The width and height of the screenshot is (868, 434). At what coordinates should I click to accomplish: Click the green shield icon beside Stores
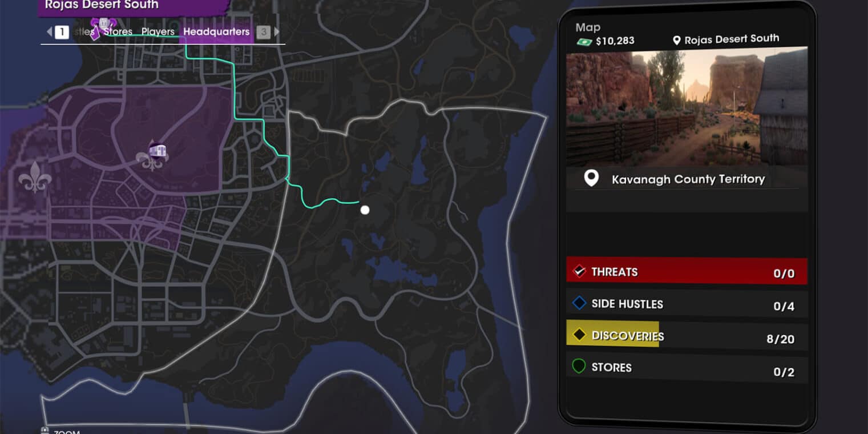579,366
